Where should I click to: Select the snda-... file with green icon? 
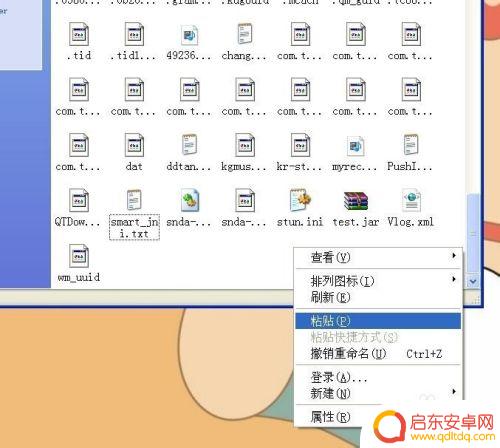(x=189, y=200)
